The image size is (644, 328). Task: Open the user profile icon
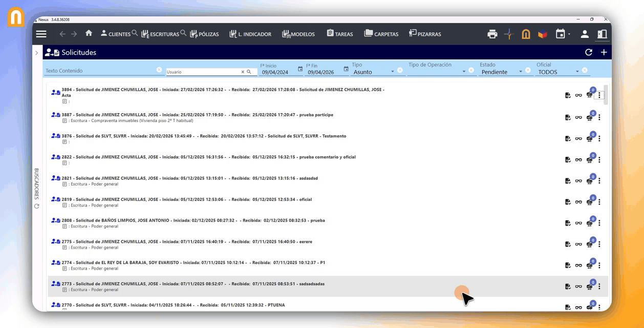click(585, 34)
